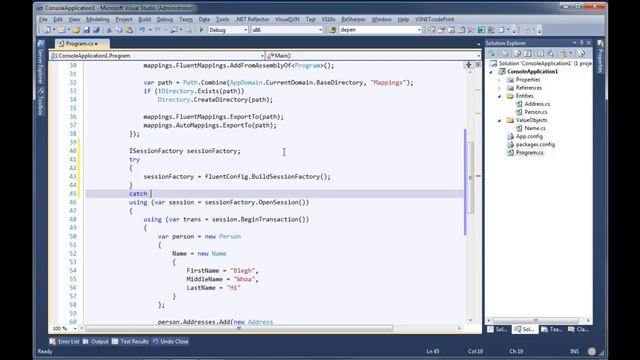
Task: Pin the Solution Explorer panel
Action: 582,42
